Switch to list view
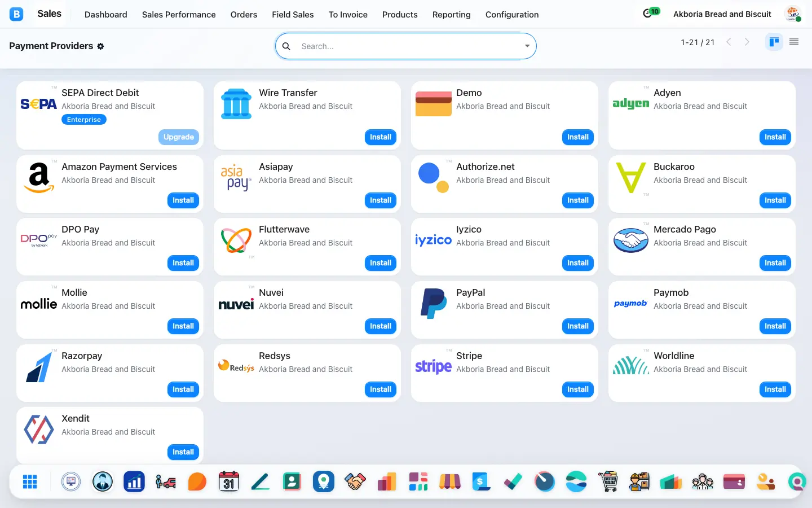 (794, 42)
